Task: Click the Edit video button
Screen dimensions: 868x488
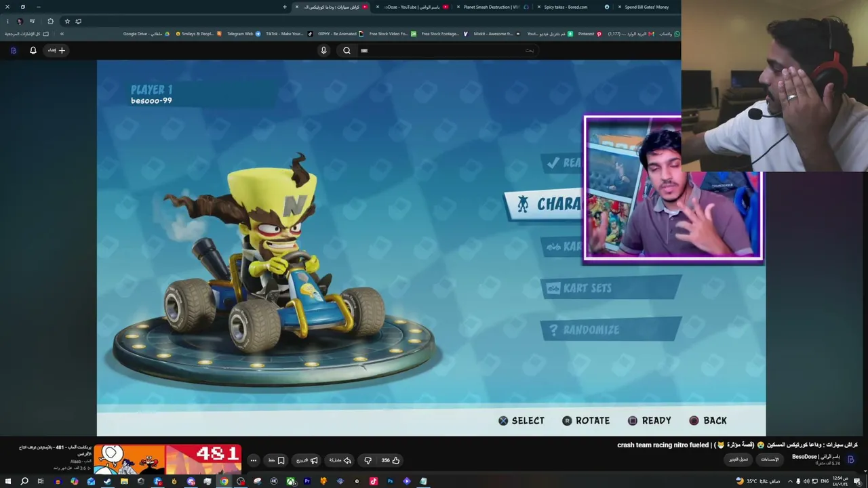Action: pyautogui.click(x=738, y=460)
